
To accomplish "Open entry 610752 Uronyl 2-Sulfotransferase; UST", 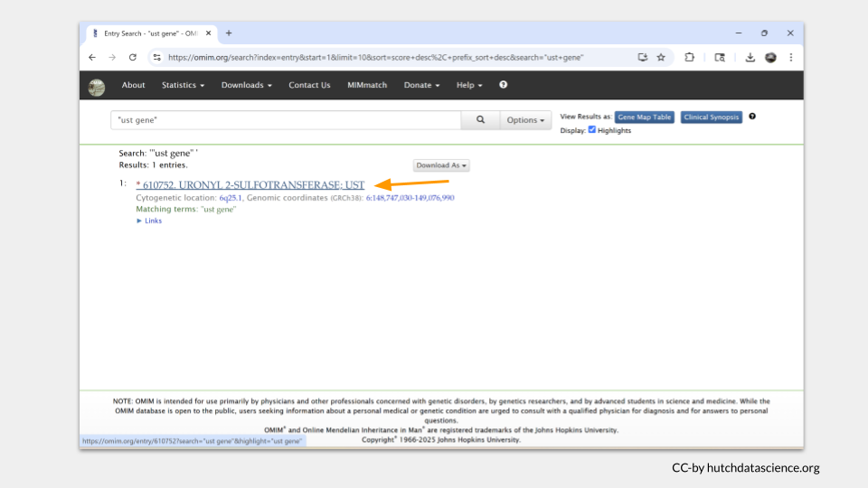I will pyautogui.click(x=250, y=184).
